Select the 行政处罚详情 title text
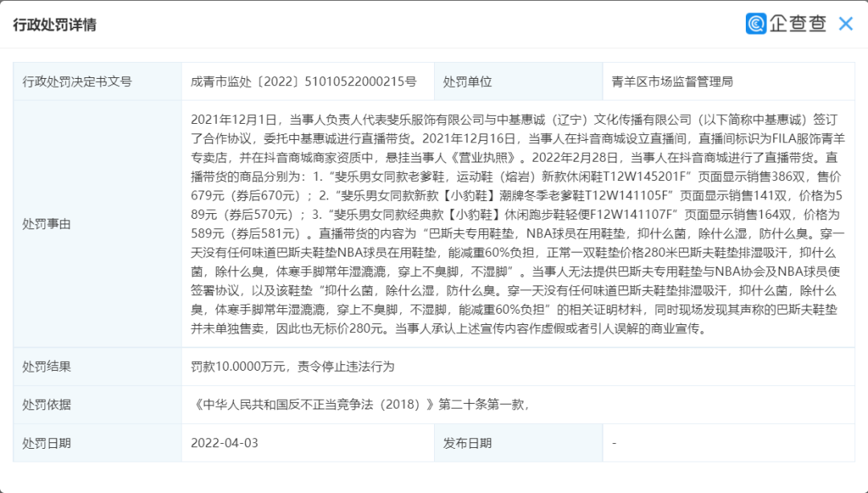 pos(55,25)
